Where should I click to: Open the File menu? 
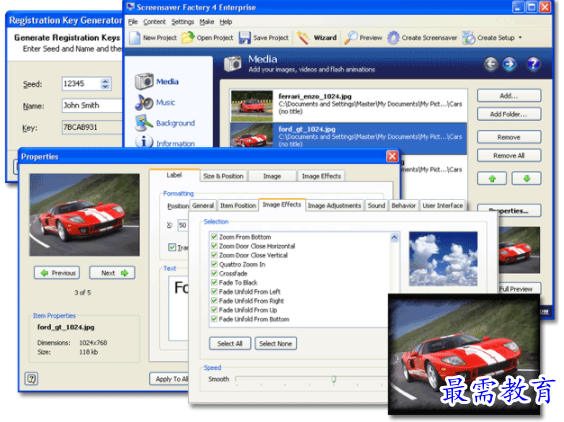click(x=133, y=22)
